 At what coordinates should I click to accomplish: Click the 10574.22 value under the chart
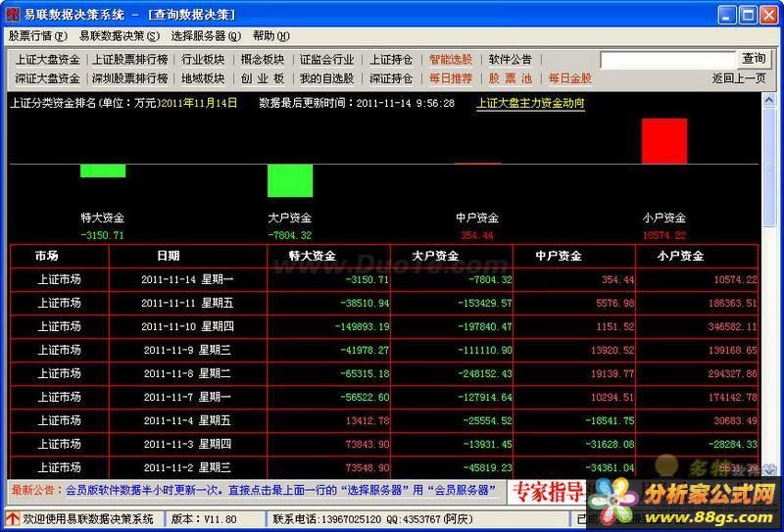point(664,235)
